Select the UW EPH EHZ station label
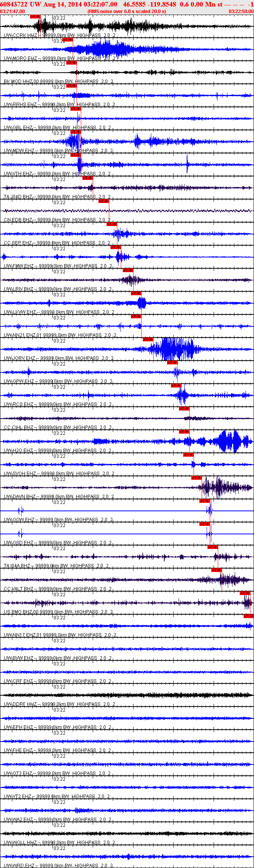 [x=58, y=727]
